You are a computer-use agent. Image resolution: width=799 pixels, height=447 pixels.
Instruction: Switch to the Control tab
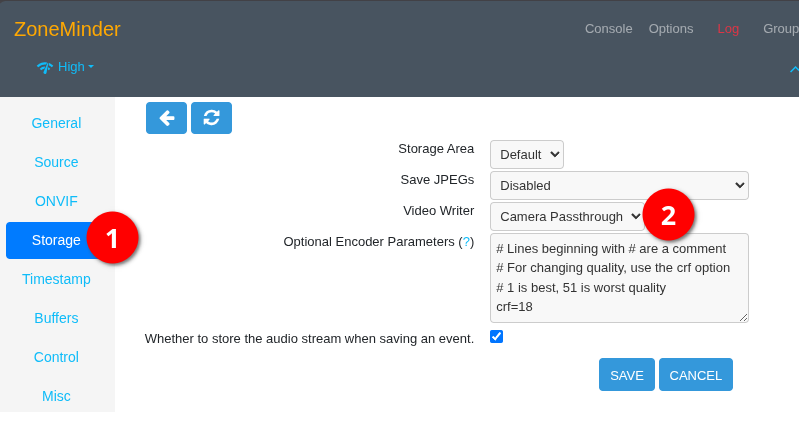click(x=56, y=357)
